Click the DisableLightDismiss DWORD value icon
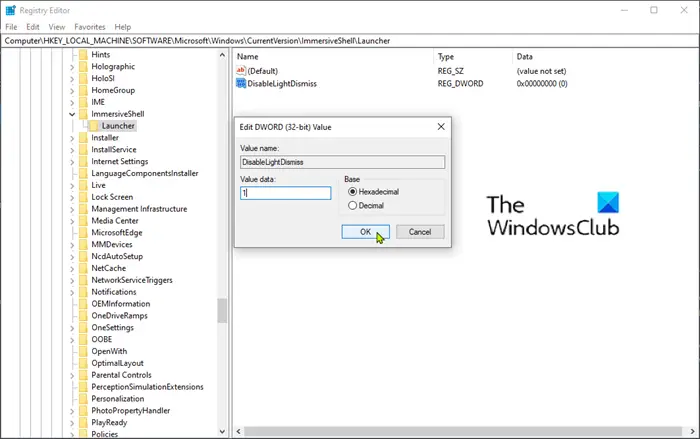The height and width of the screenshot is (439, 700). (x=241, y=83)
